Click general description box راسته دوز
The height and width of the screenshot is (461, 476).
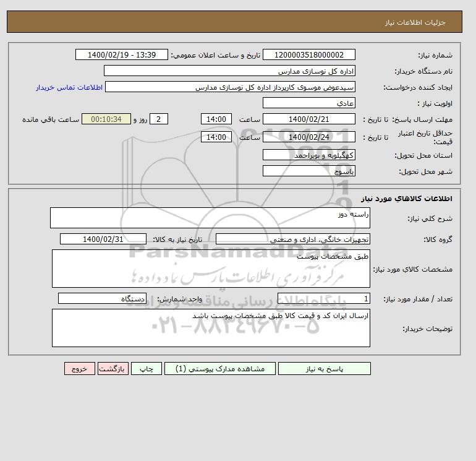coord(210,218)
